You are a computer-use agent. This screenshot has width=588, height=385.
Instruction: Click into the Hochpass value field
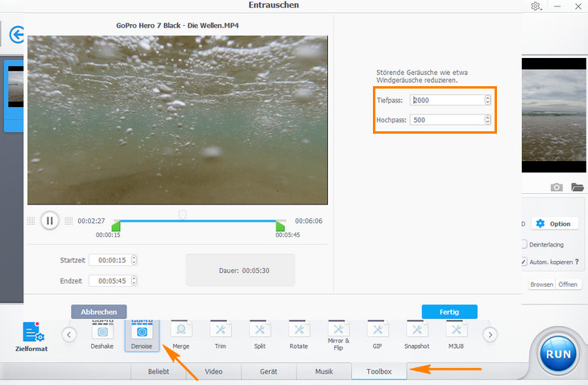[x=447, y=120]
